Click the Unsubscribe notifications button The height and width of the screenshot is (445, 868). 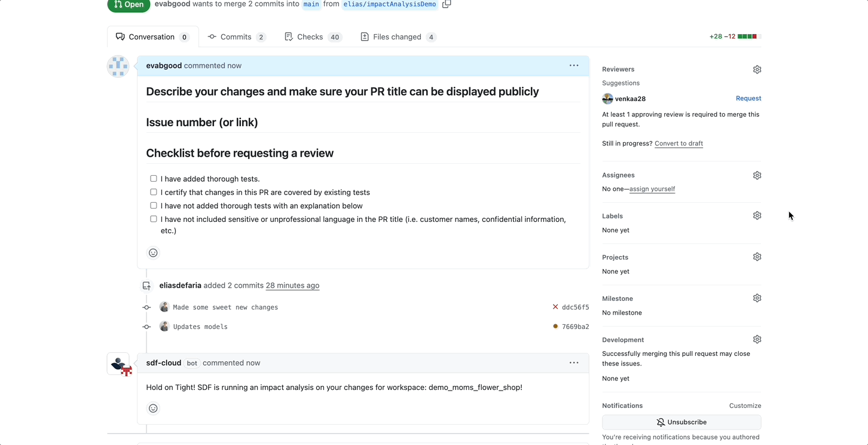[681, 422]
